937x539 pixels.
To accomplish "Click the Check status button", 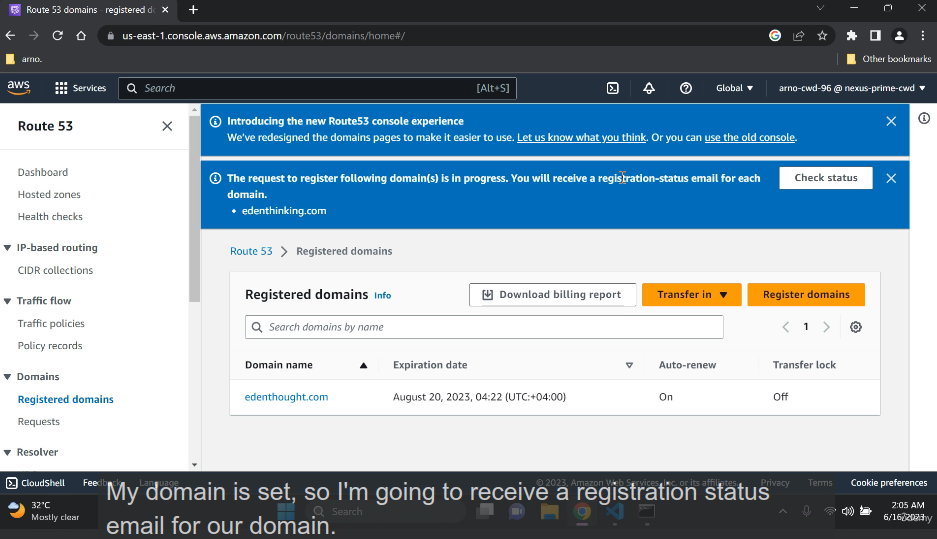I will (826, 178).
